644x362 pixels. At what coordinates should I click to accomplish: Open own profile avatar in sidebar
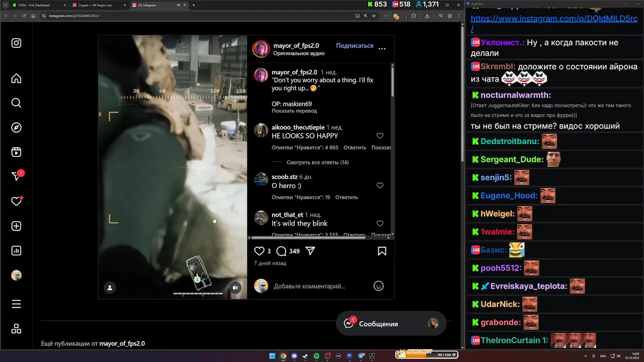pyautogui.click(x=16, y=276)
